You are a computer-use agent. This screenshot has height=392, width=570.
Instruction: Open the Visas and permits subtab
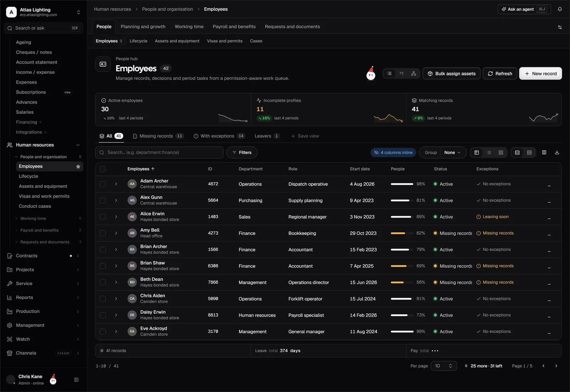click(x=225, y=41)
